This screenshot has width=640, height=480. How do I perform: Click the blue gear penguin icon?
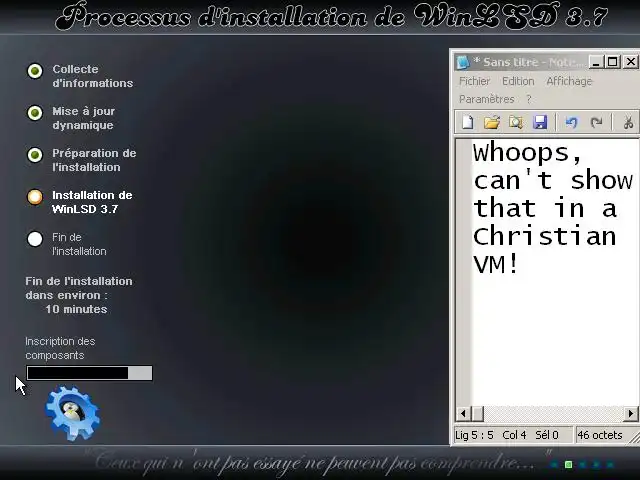[x=73, y=413]
